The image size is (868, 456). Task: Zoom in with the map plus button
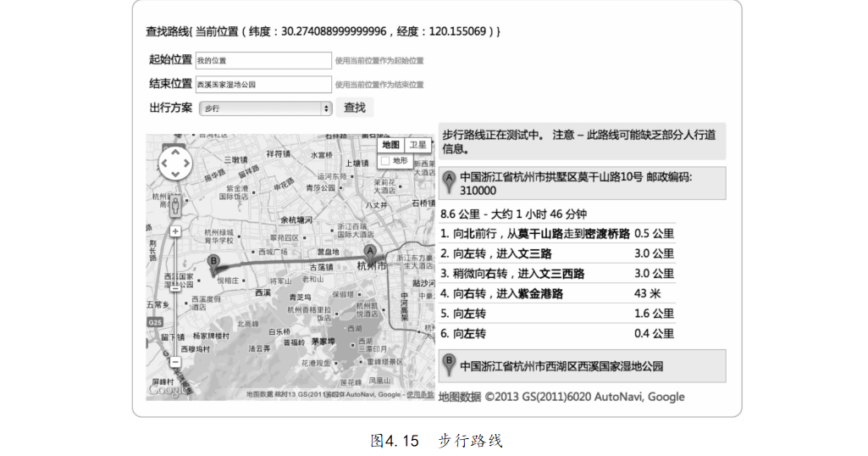[175, 231]
